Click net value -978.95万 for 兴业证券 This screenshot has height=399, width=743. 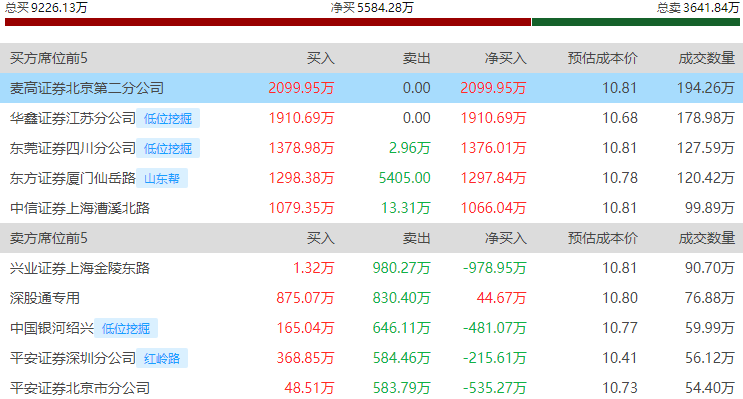click(x=495, y=268)
